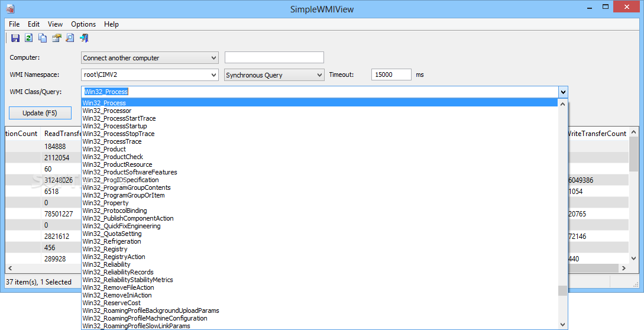Image resolution: width=644 pixels, height=330 pixels.
Task: Click the Find (magnifier) toolbar icon
Action: click(70, 38)
